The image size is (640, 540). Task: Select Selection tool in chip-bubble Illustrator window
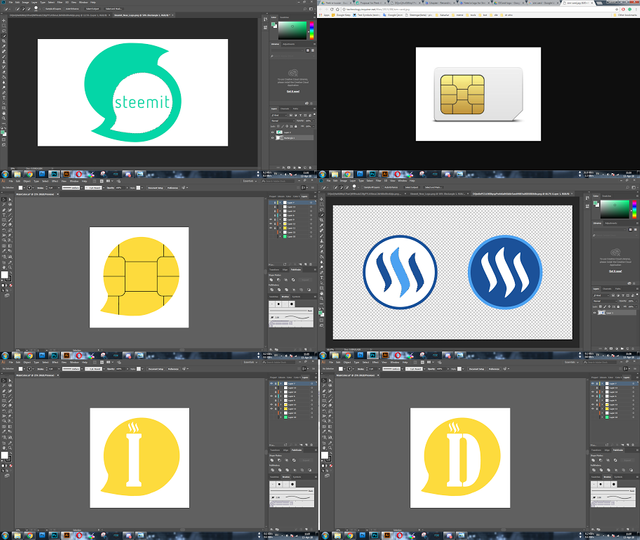[4, 199]
